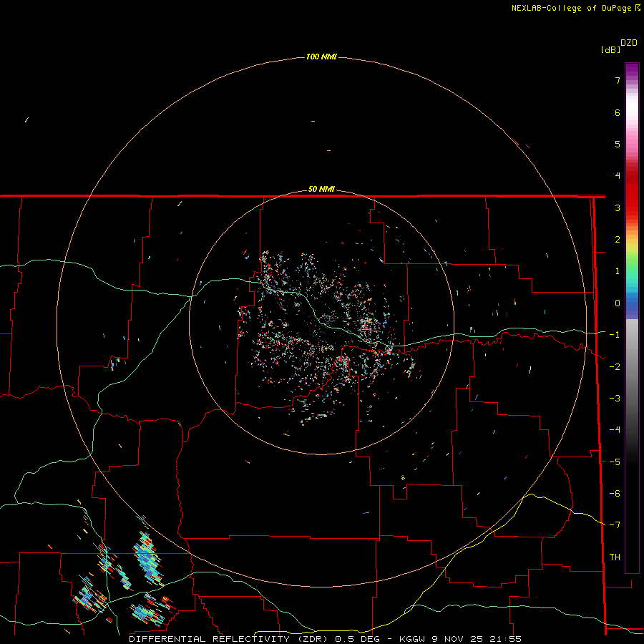Viewport: 644px width, 644px height.
Task: Click the NEXLAB-College of DuPage text
Action: [572, 8]
